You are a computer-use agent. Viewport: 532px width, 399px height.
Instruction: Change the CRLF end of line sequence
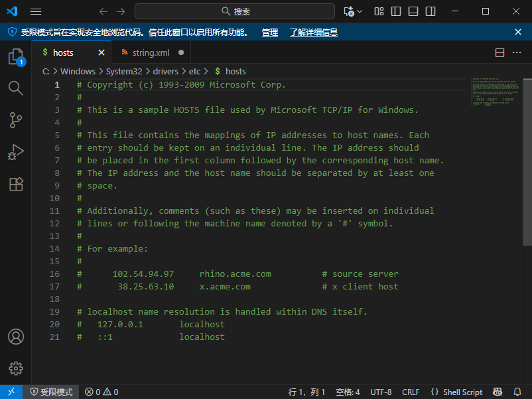tap(411, 392)
